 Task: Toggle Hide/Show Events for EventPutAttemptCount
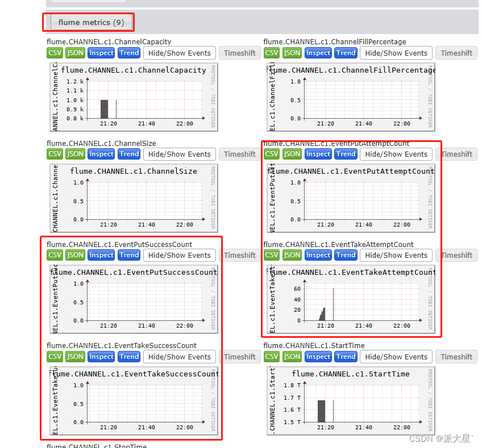click(396, 154)
